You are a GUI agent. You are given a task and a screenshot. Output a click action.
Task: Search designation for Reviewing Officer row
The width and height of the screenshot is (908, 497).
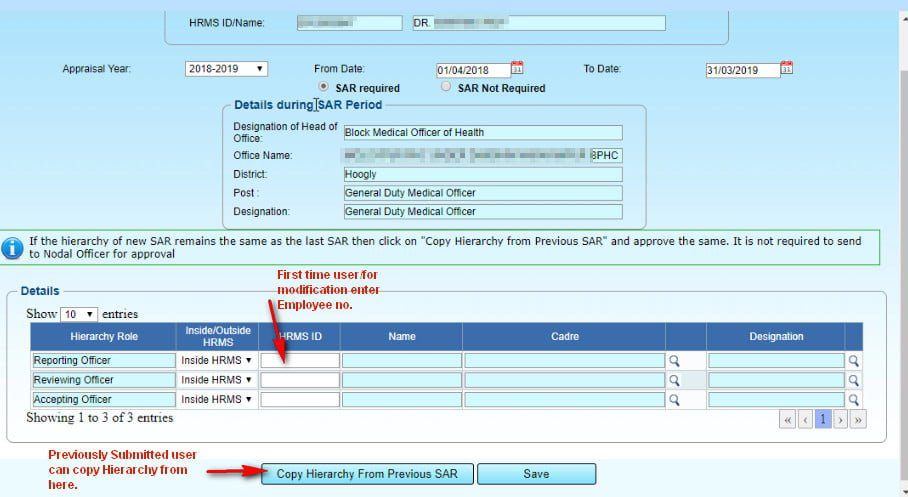(854, 381)
